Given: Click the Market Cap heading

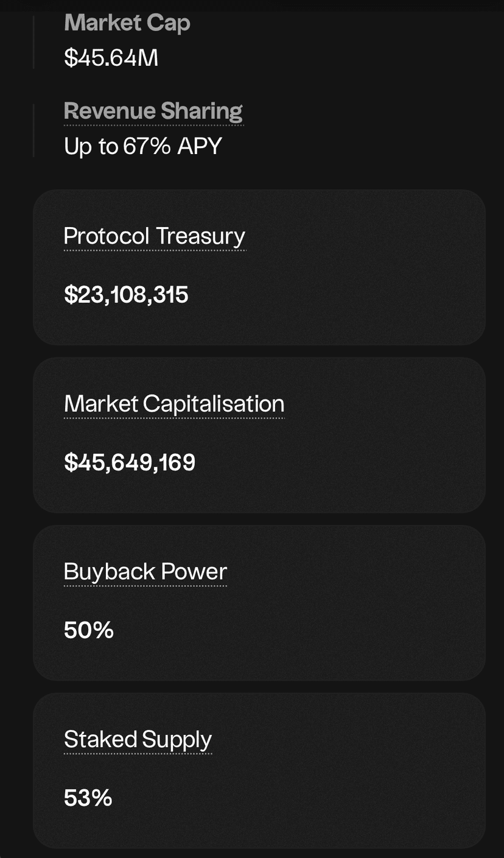Looking at the screenshot, I should [x=127, y=23].
